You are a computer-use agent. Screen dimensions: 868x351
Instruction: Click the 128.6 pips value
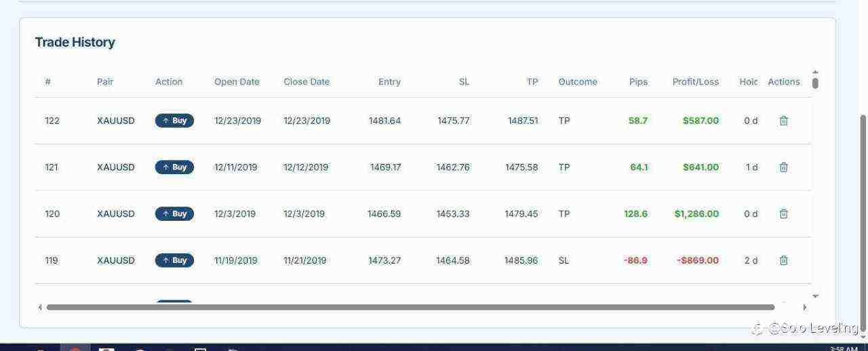[x=635, y=213]
